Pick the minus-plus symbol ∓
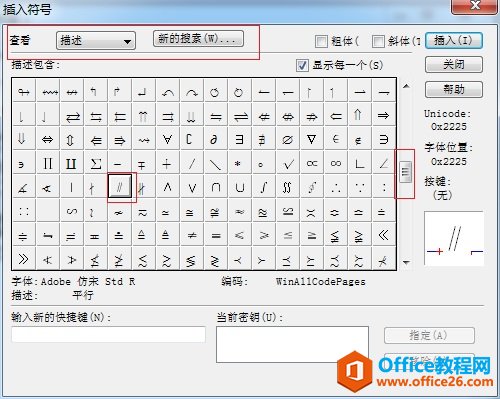The image size is (500, 399). point(143,163)
